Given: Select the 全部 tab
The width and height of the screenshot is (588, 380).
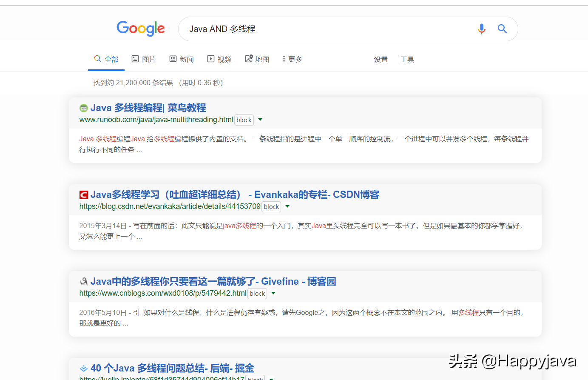Looking at the screenshot, I should click(106, 59).
